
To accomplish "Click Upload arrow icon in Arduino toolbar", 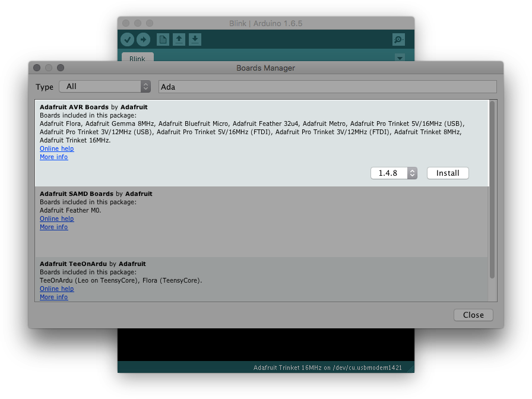I will point(143,40).
